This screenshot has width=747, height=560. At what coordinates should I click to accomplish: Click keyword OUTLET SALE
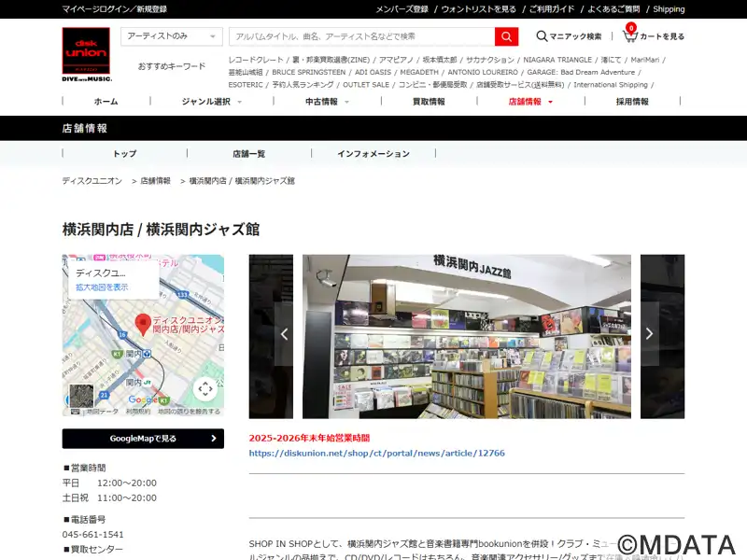366,84
